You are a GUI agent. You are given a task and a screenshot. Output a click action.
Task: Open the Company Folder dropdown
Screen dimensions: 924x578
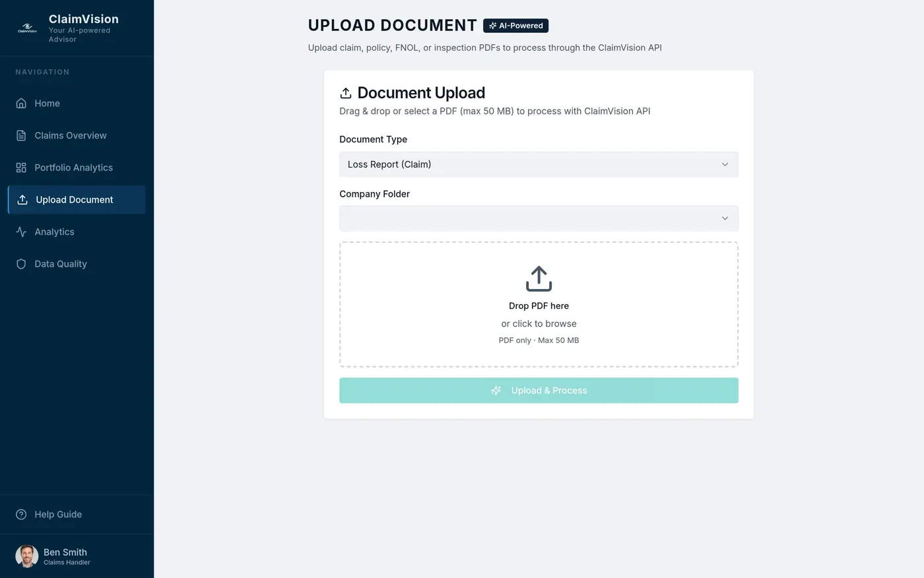coord(539,218)
